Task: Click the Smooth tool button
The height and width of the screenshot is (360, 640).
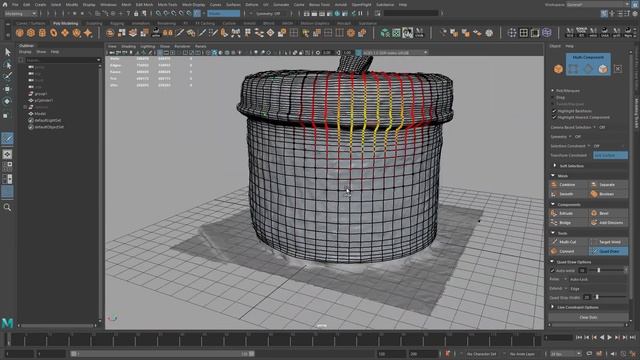Action: 568,194
